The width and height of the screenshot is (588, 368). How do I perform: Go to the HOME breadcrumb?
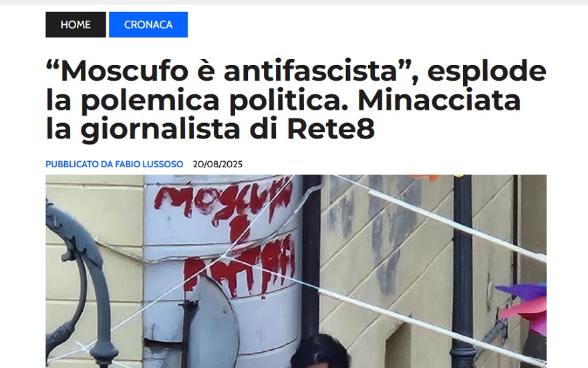(x=76, y=25)
